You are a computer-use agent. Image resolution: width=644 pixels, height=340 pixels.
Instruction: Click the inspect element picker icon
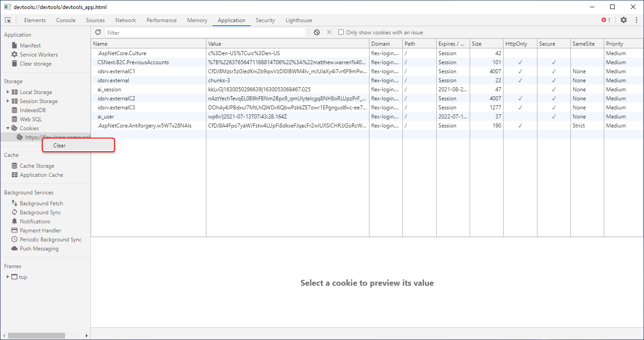[x=8, y=20]
